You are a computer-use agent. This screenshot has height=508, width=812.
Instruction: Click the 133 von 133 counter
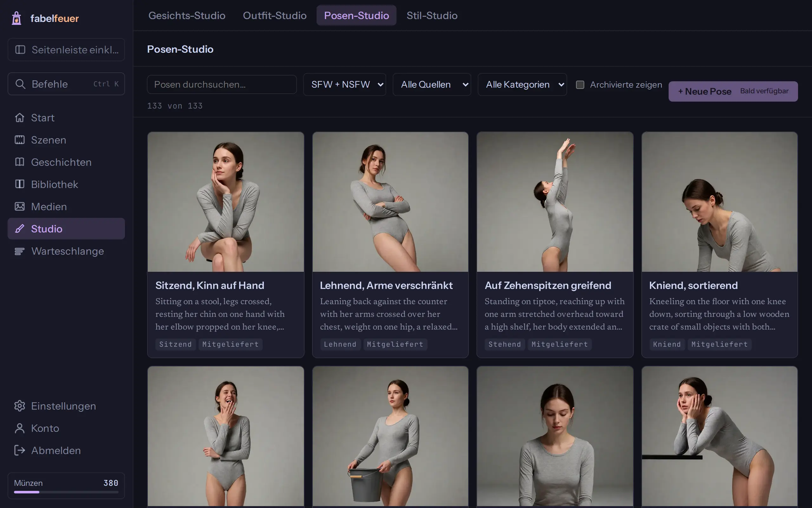tap(175, 106)
